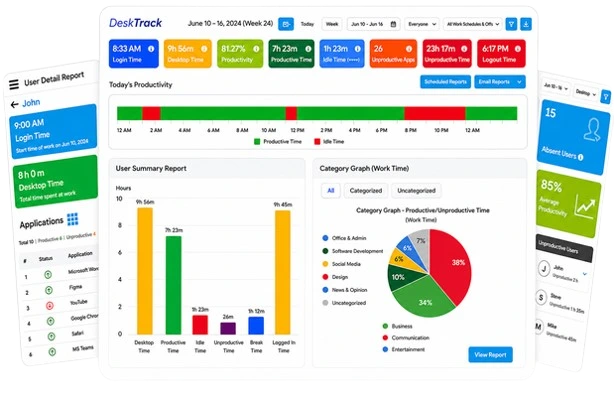This screenshot has height=406, width=615.
Task: Click the DeskTrack logo
Action: (x=135, y=23)
